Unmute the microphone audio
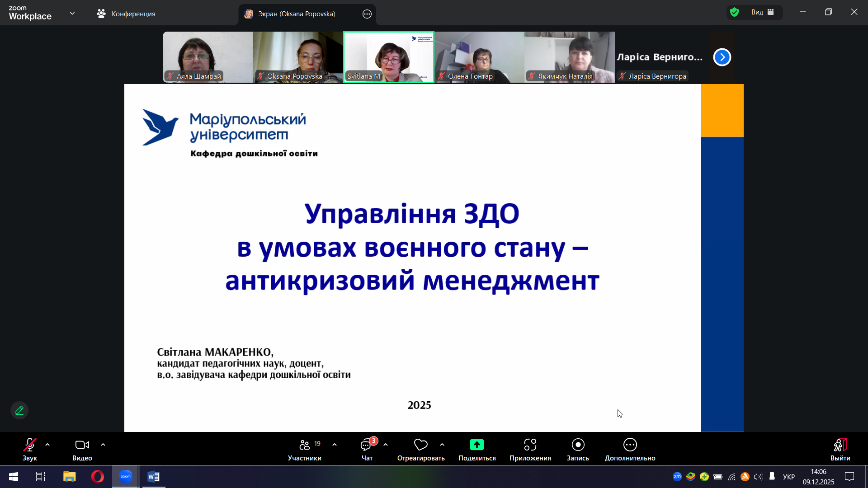This screenshot has width=868, height=488. 30,445
